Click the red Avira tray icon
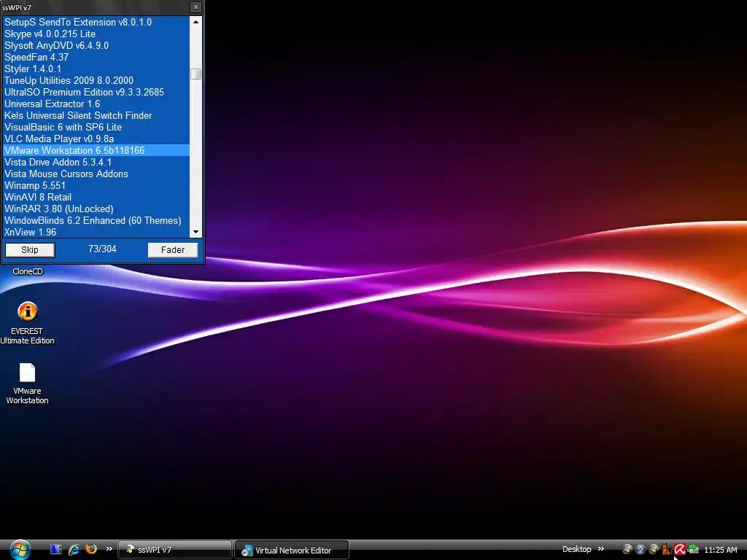 [x=680, y=550]
